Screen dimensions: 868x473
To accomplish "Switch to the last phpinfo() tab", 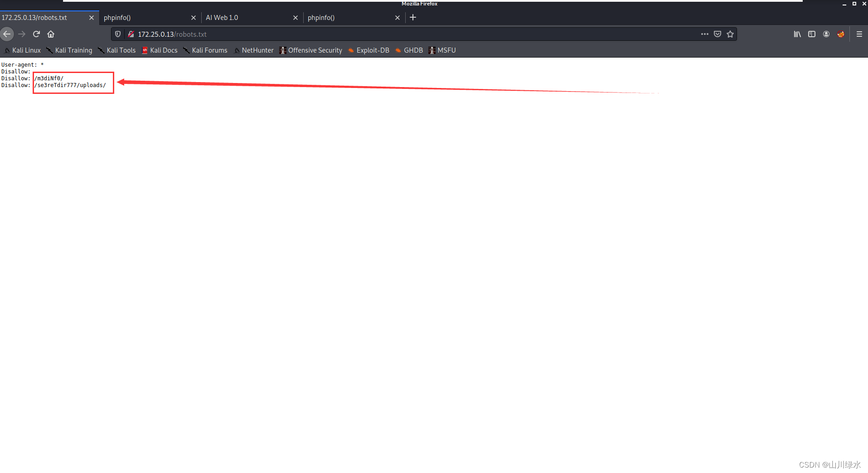I will [x=354, y=18].
